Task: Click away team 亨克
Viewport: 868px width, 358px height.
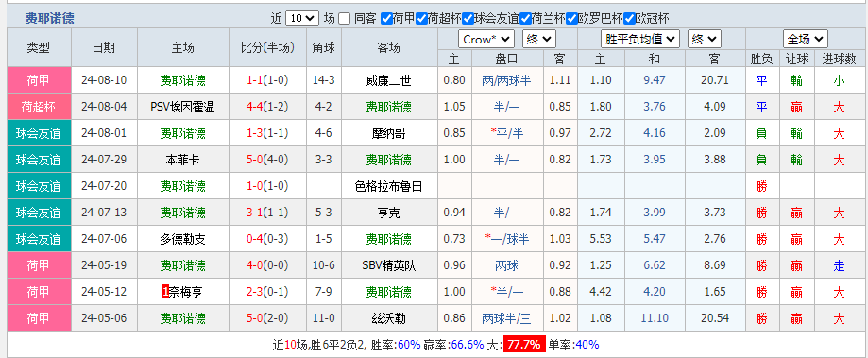Action: 388,213
